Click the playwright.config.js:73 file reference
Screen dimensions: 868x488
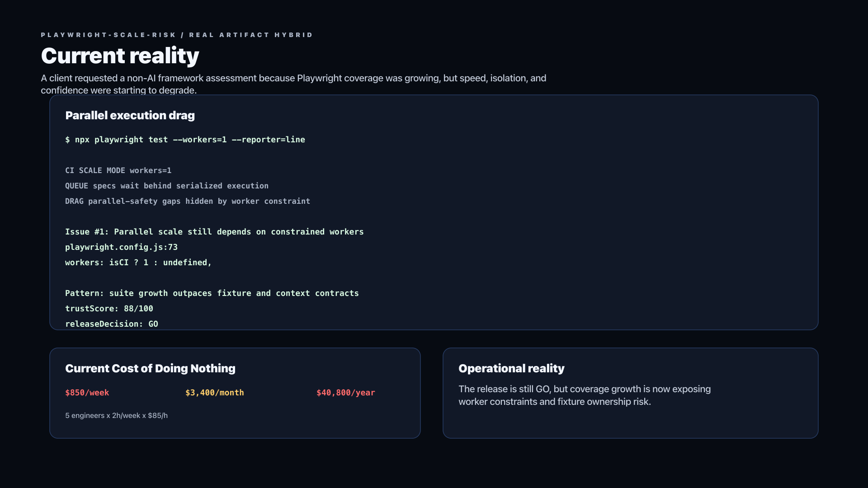[121, 247]
